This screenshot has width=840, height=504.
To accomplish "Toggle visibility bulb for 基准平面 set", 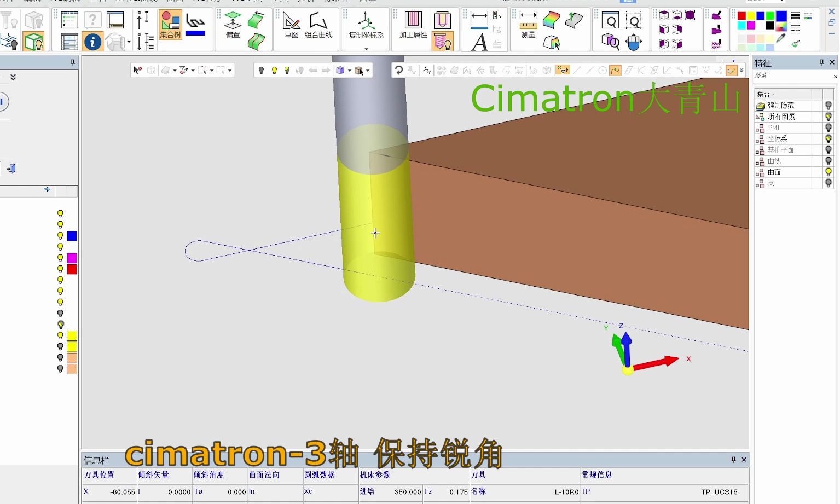I will [x=829, y=149].
